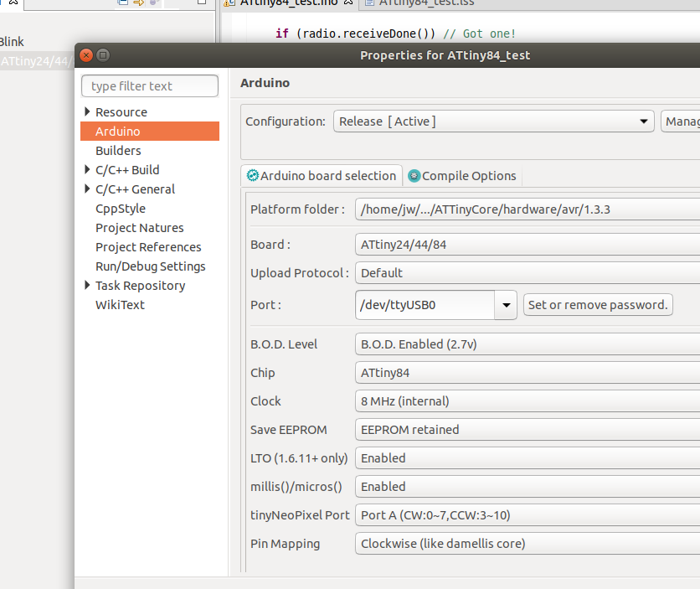
Task: Open the Platform folder combo box
Action: click(x=528, y=209)
